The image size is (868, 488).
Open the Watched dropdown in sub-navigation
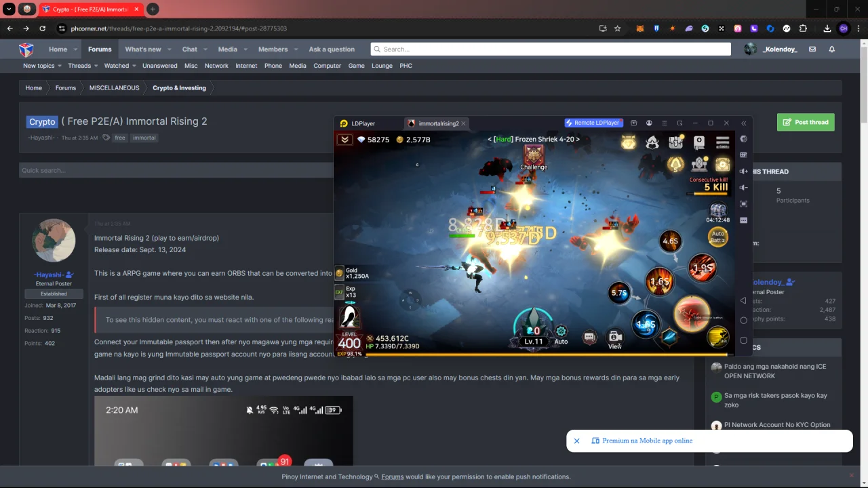click(x=119, y=66)
